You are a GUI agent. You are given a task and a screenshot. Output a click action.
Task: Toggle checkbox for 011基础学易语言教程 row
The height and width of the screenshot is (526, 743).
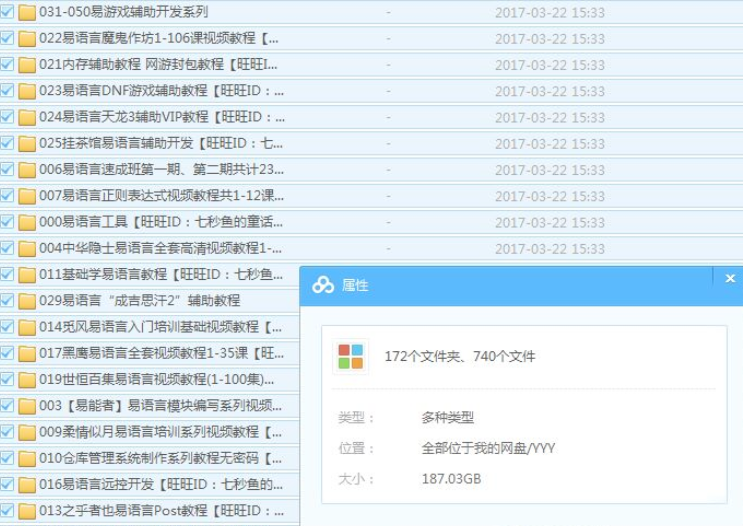[x=7, y=274]
